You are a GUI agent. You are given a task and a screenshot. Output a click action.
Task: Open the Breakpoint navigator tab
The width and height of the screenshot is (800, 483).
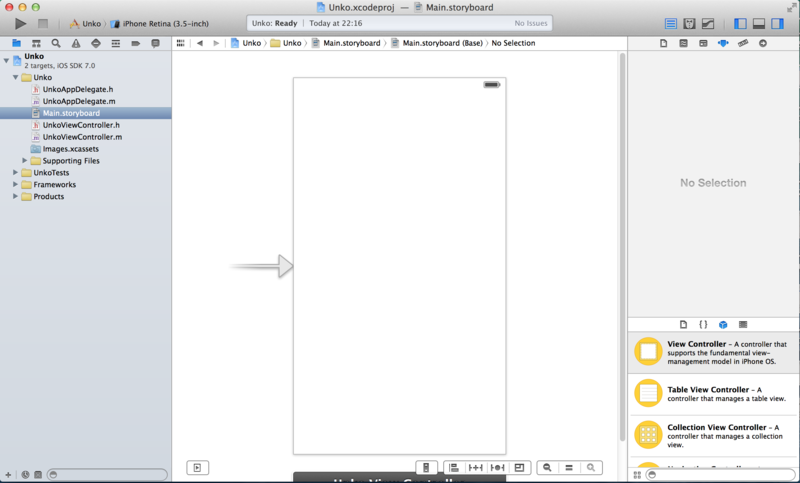coord(136,43)
